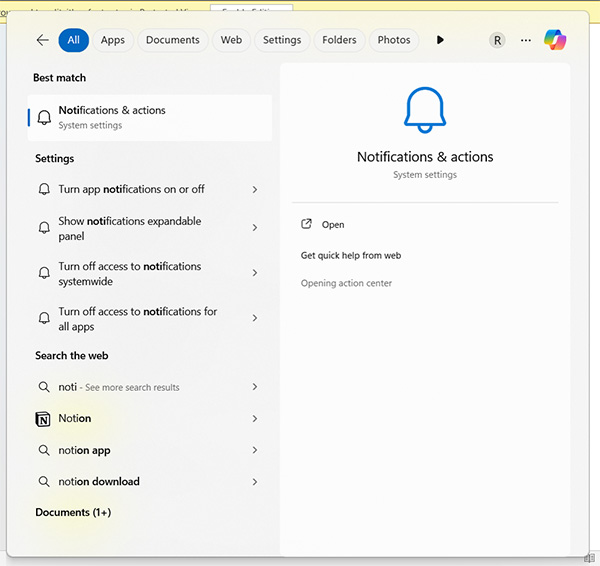600x566 pixels.
Task: Expand the 'notion app' web result chevron
Action: point(255,451)
